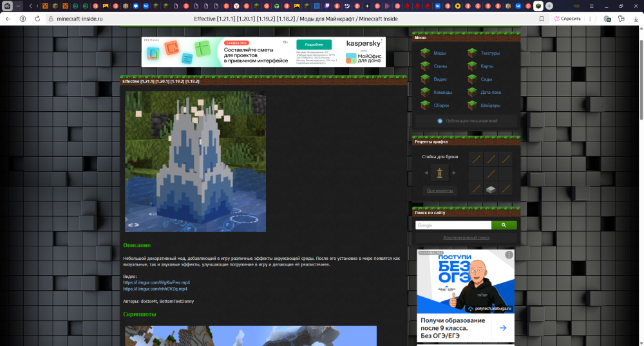Click the green search magnifier button
Screen dimensions: 644x346
(x=504, y=225)
